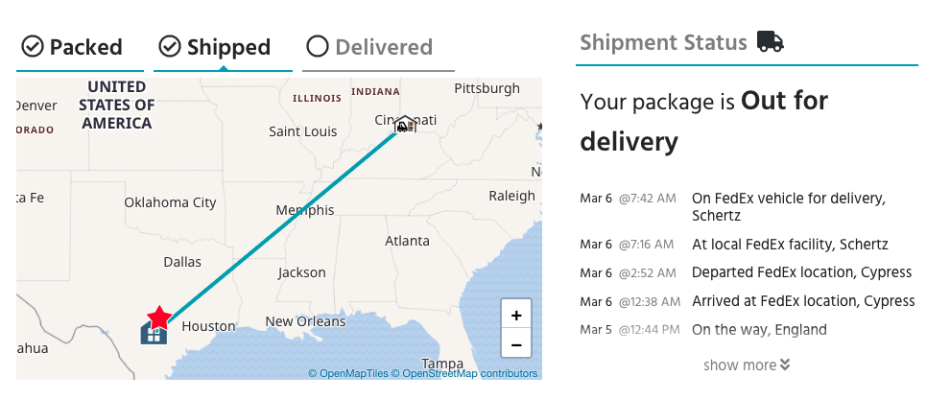Screen dimensions: 950x400
Task: Click the delivery truck icon by Shipment Status
Action: pos(770,42)
